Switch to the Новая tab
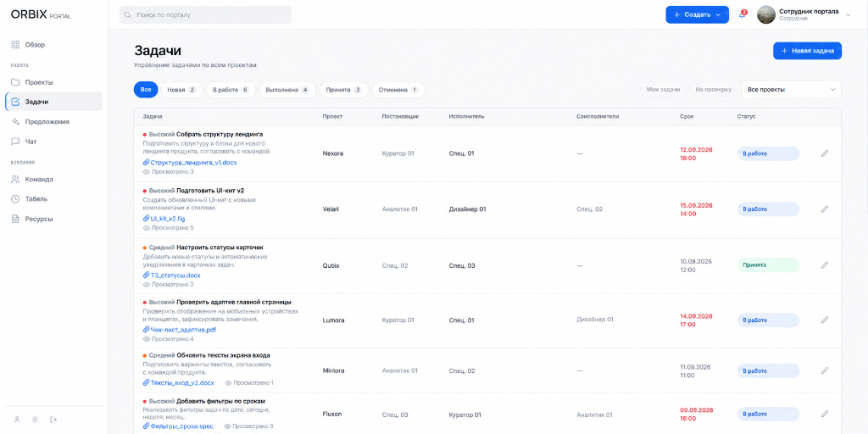 [181, 90]
